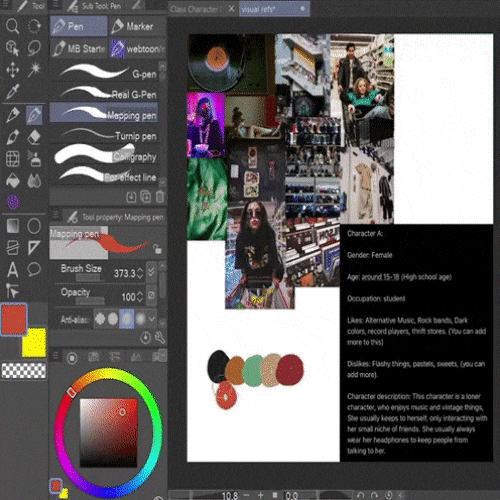Open the color wheel palette menu icon
The height and width of the screenshot is (500, 500).
(x=56, y=356)
